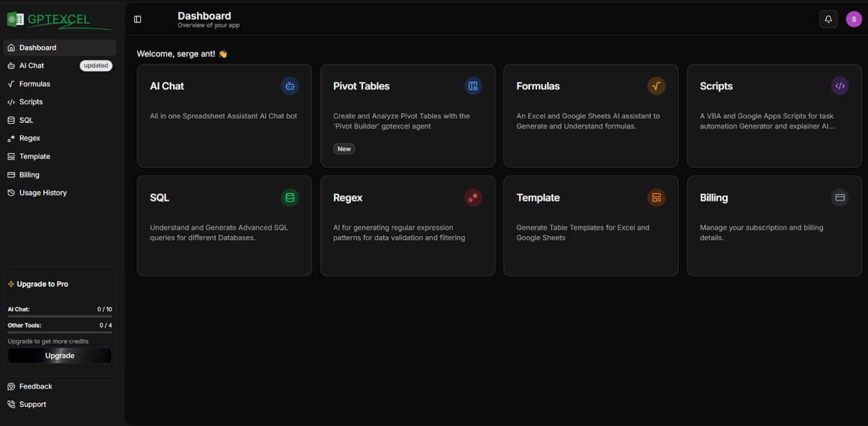Select Formulas in the sidebar
This screenshot has width=868, height=426.
pos(60,84)
